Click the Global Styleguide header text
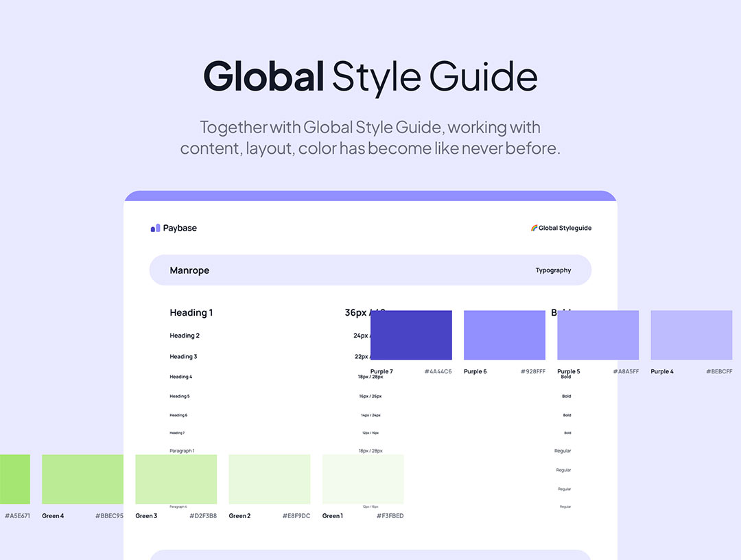741x560 pixels. (565, 228)
